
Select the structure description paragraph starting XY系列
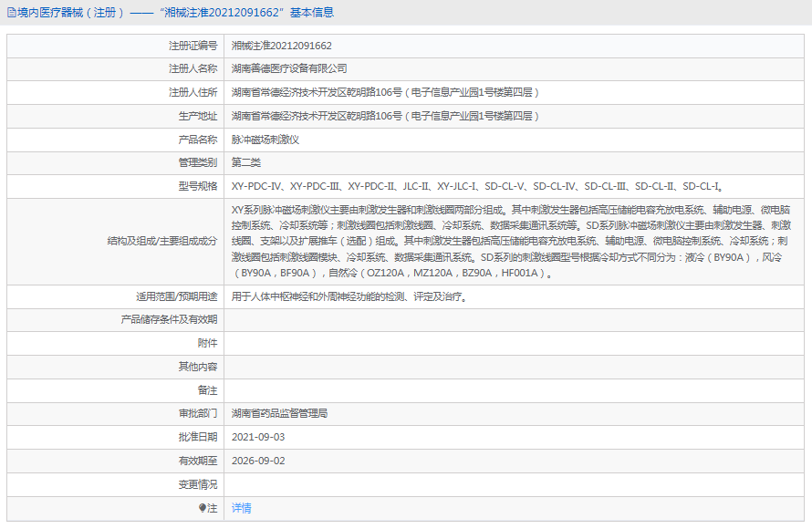(x=511, y=241)
